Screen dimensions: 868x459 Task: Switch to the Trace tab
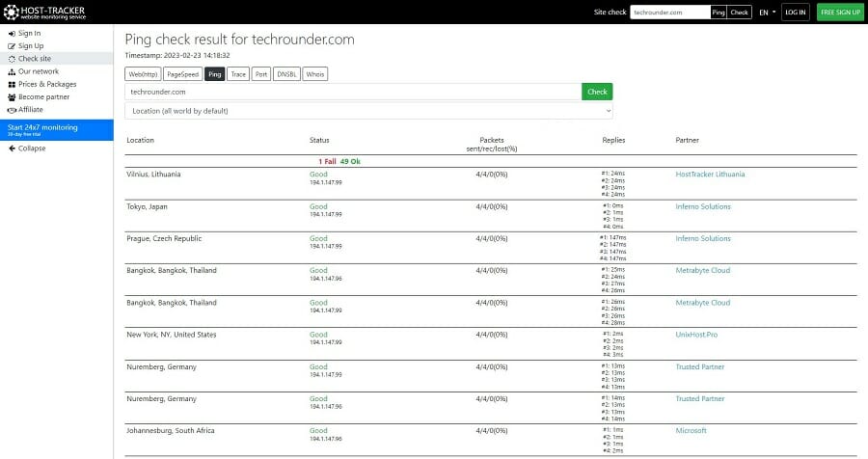[x=238, y=74]
